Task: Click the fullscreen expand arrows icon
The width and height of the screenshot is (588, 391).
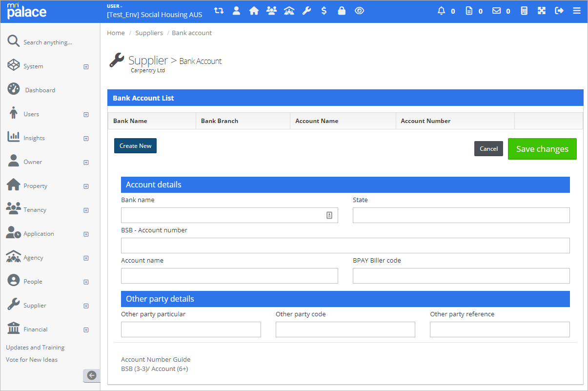Action: tap(542, 11)
